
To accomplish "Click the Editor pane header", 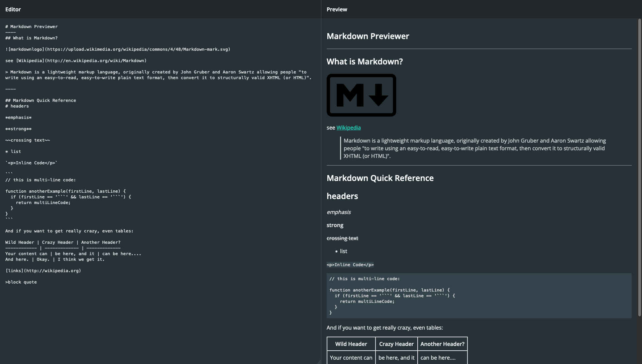I will (13, 9).
